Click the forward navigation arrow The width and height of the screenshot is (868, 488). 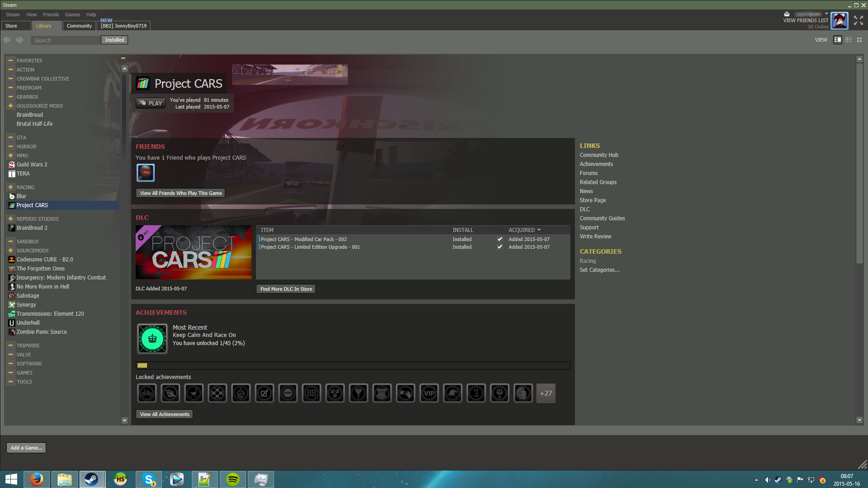pyautogui.click(x=19, y=40)
